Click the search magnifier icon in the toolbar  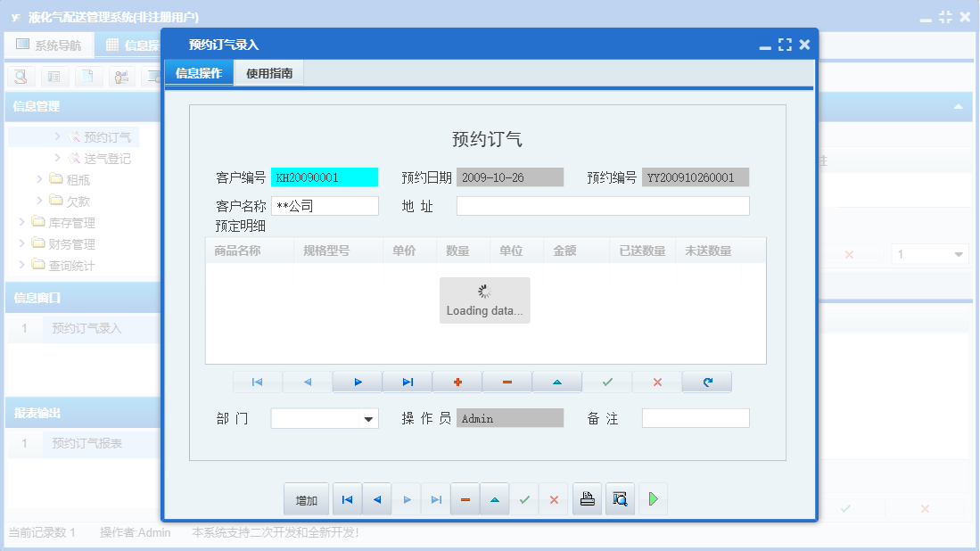(x=21, y=77)
